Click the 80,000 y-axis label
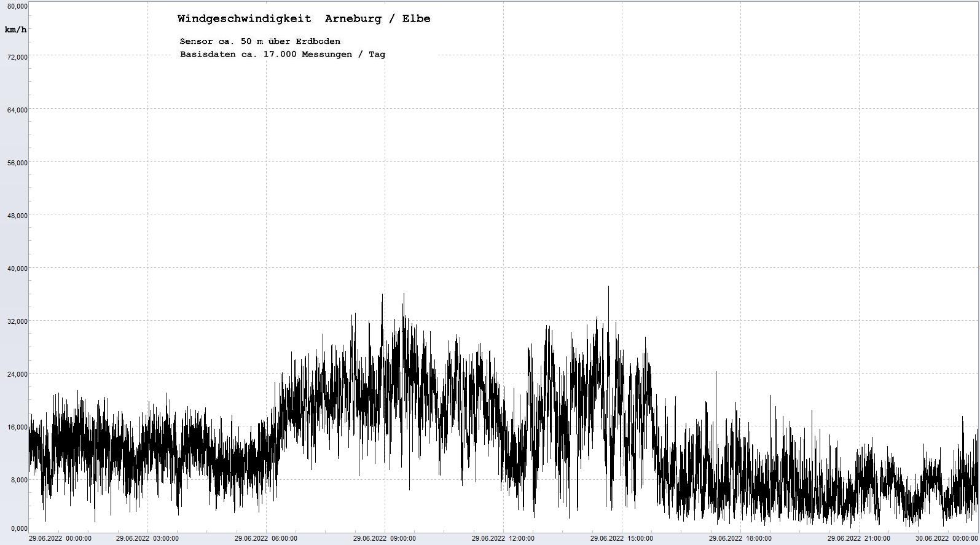The width and height of the screenshot is (980, 545). 17,6
